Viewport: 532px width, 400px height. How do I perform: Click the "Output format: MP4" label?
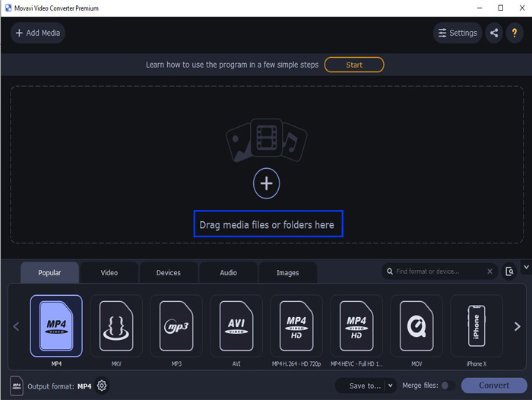coord(59,386)
